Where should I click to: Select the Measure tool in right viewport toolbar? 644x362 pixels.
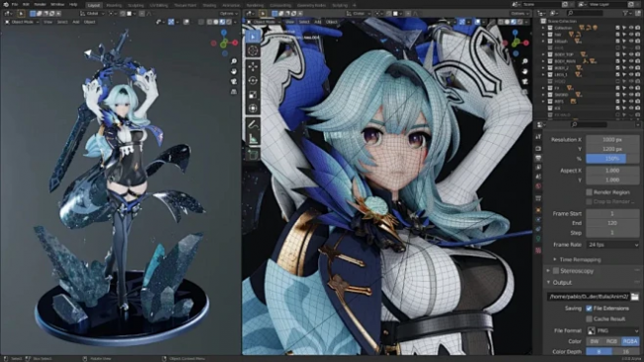253,139
